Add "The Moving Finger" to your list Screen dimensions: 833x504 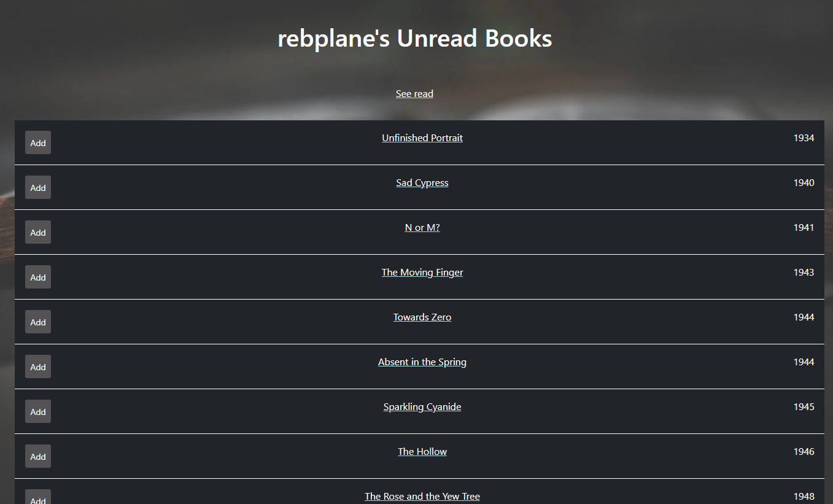[37, 277]
